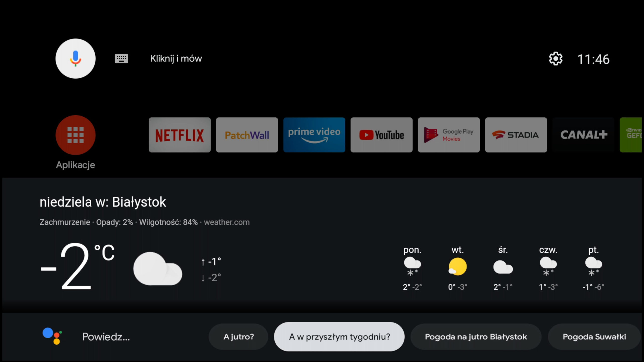Launch the Google Play Movies tile

click(x=449, y=135)
